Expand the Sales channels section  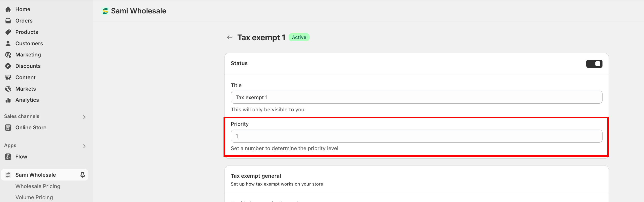[x=84, y=117]
